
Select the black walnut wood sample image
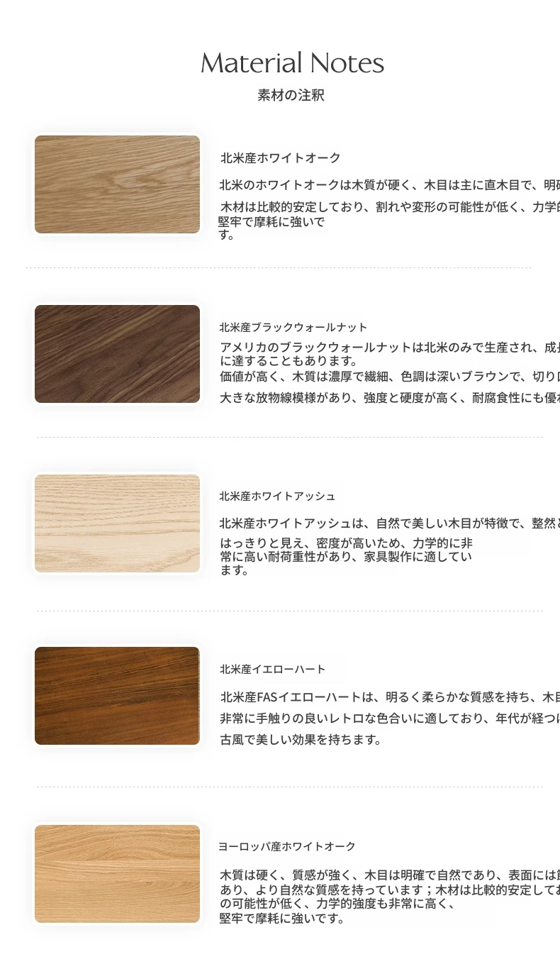point(117,354)
